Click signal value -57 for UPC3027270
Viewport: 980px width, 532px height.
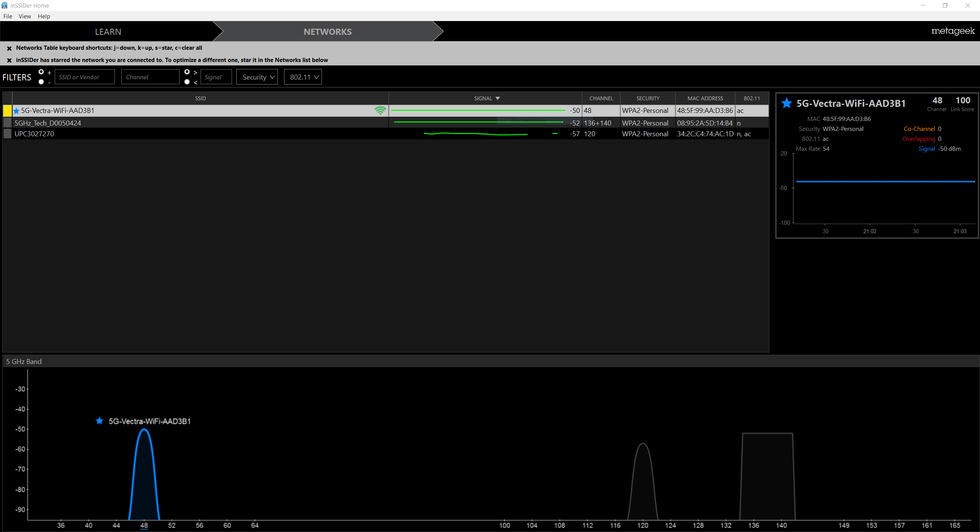coord(575,134)
